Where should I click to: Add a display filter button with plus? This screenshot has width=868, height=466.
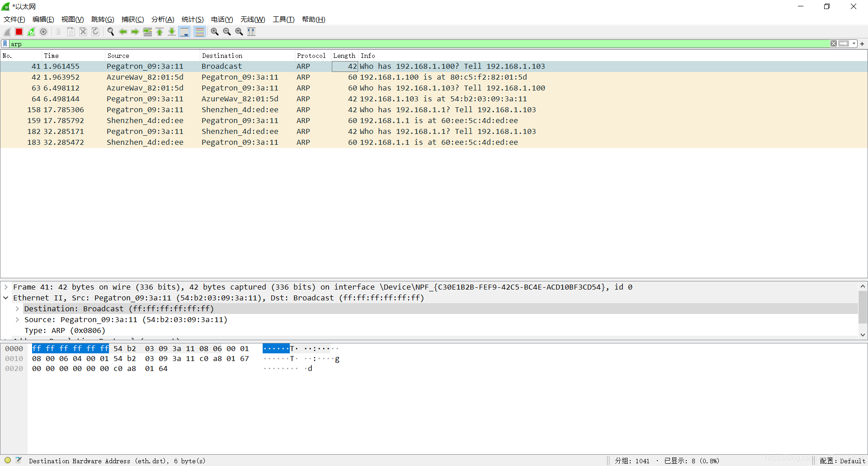(x=862, y=44)
